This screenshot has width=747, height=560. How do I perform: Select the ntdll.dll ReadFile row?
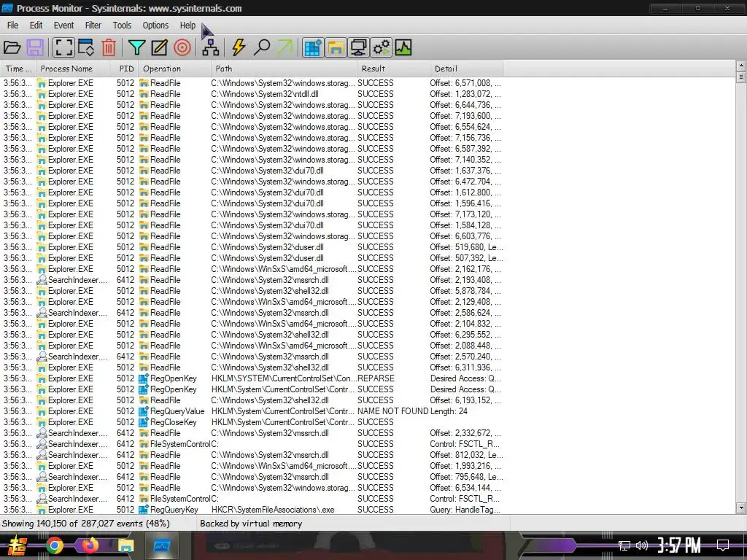252,94
